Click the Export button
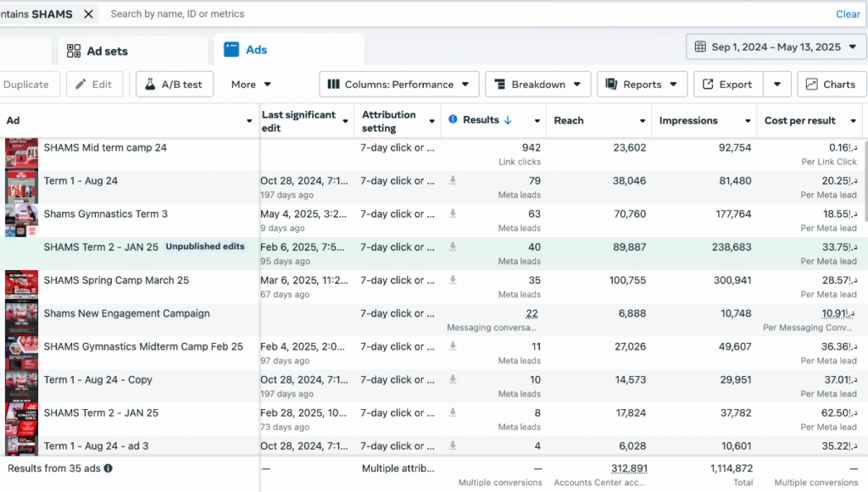Screen dimensions: 868x492 pos(727,85)
